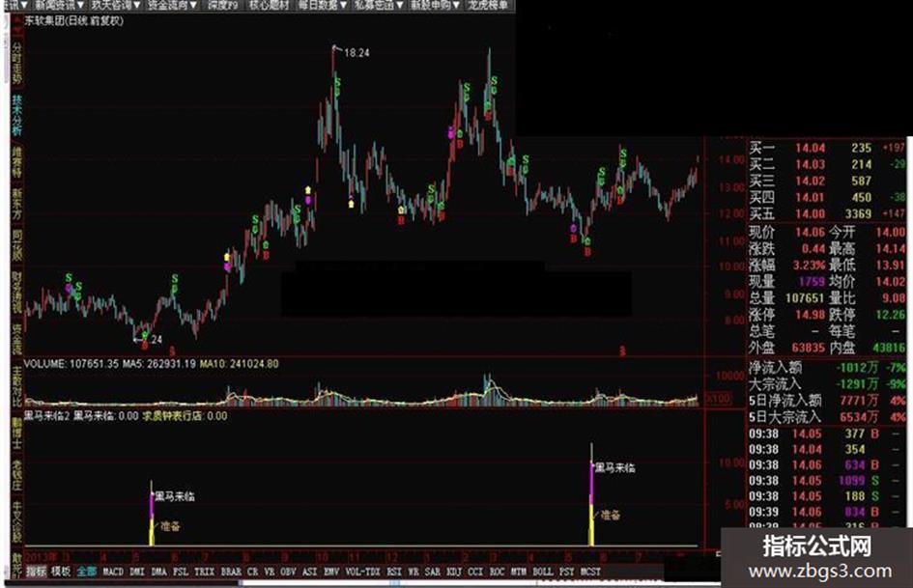Viewport: 913px width, 588px height.
Task: Open the 新闻资讯 dropdown menu
Action: tap(58, 5)
